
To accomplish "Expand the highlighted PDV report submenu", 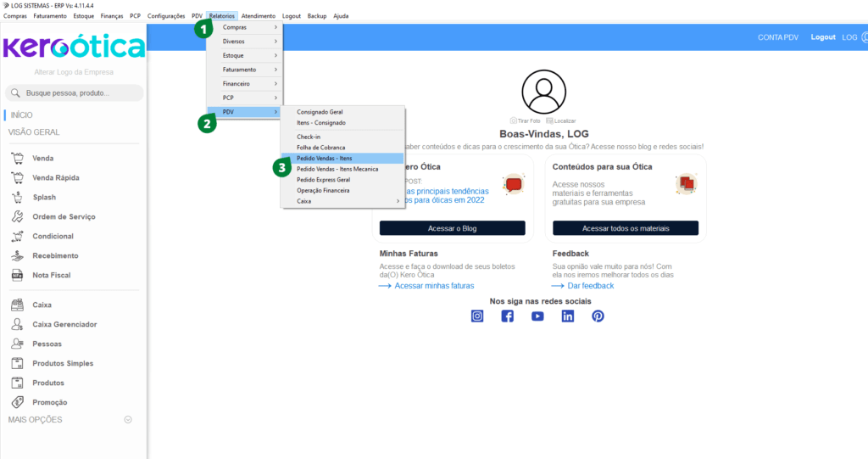I will (245, 112).
